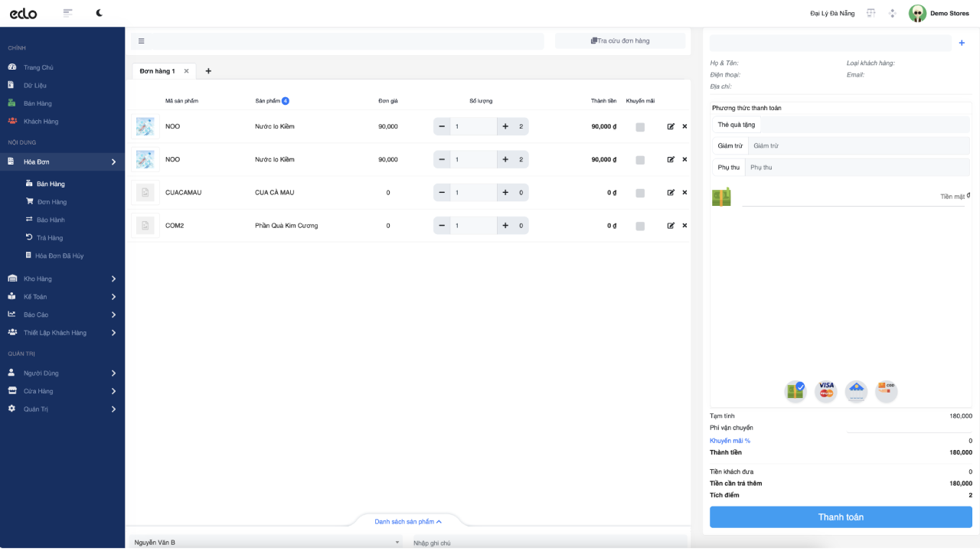This screenshot has height=551, width=980.
Task: Switch to the Đơn hàng 1 tab
Action: 157,71
